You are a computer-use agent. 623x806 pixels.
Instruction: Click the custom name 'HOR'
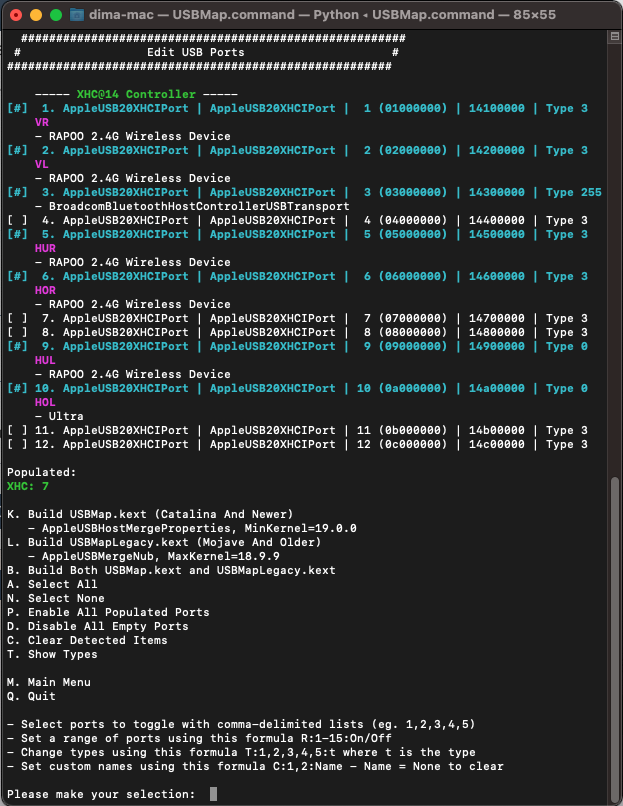coord(45,290)
